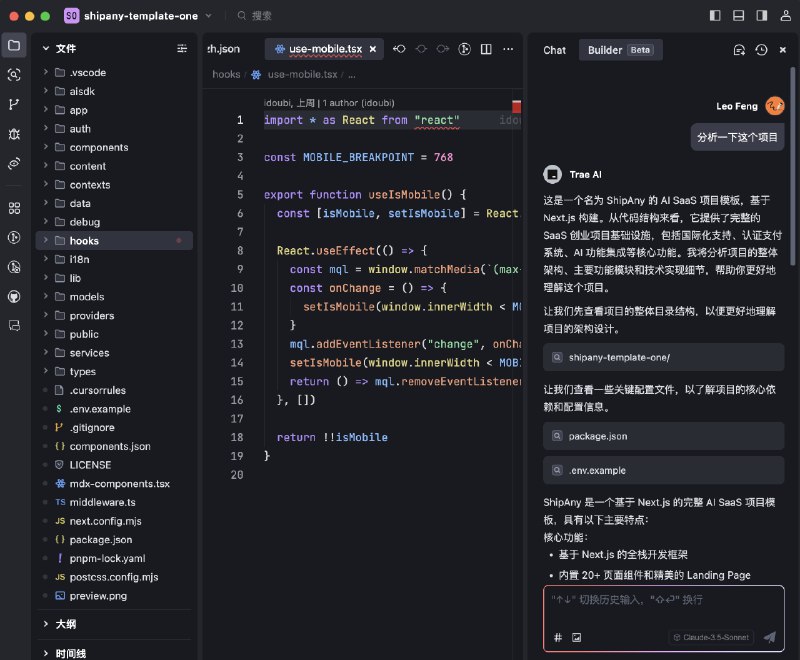The image size is (800, 660).
Task: Toggle the left sidebar layout icon
Action: 715,16
